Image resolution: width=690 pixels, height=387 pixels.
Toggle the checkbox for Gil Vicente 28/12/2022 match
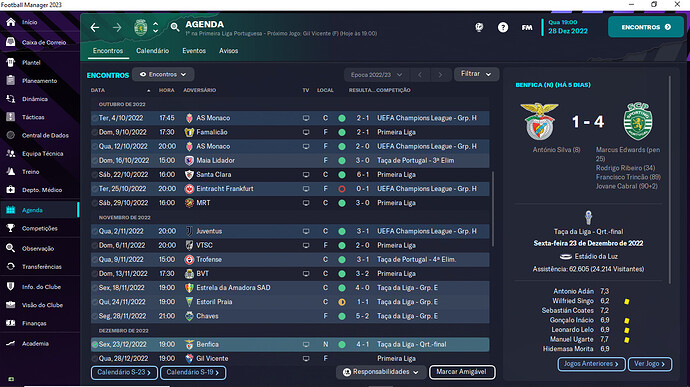[x=95, y=358]
